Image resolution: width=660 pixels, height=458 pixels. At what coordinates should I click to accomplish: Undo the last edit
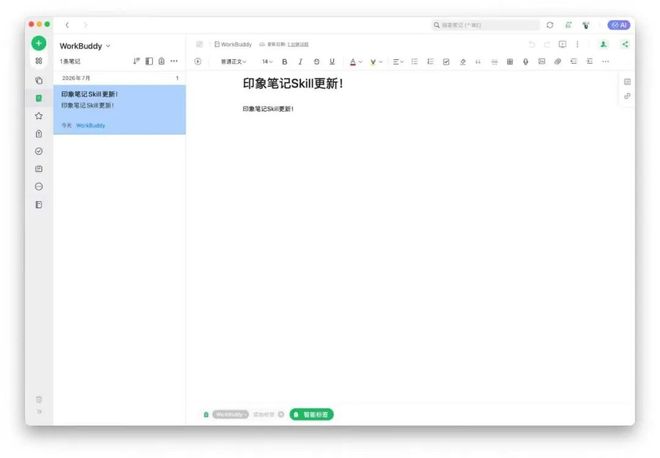[x=532, y=44]
